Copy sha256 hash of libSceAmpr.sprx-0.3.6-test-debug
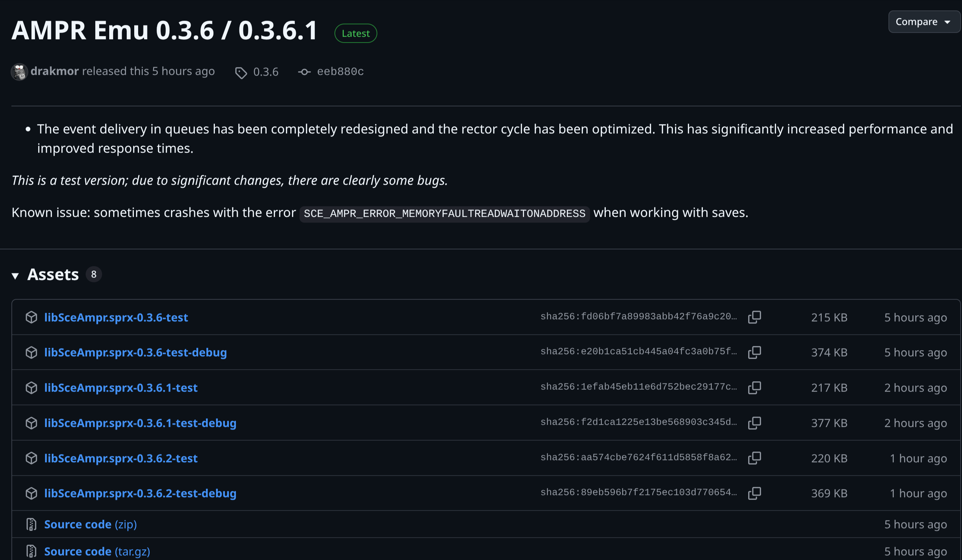Screen dimensions: 962x560 coord(754,352)
